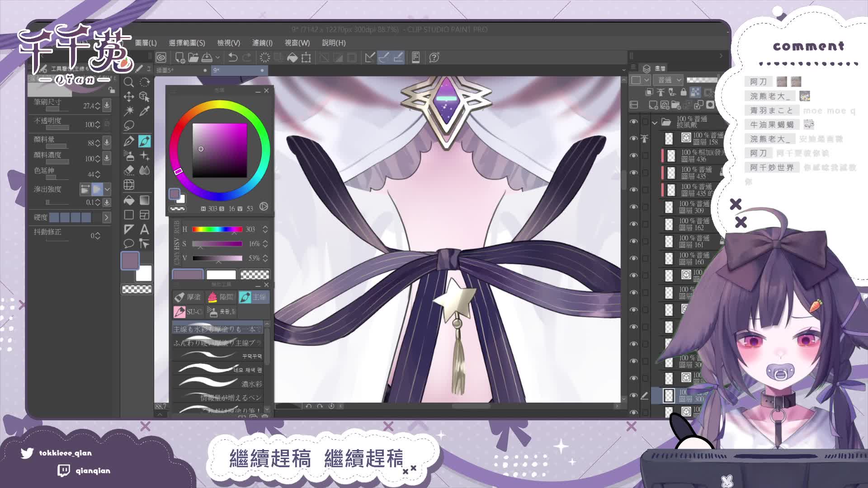Select the Lasso selection tool
Viewport: 868px width, 488px height.
pos(129,125)
